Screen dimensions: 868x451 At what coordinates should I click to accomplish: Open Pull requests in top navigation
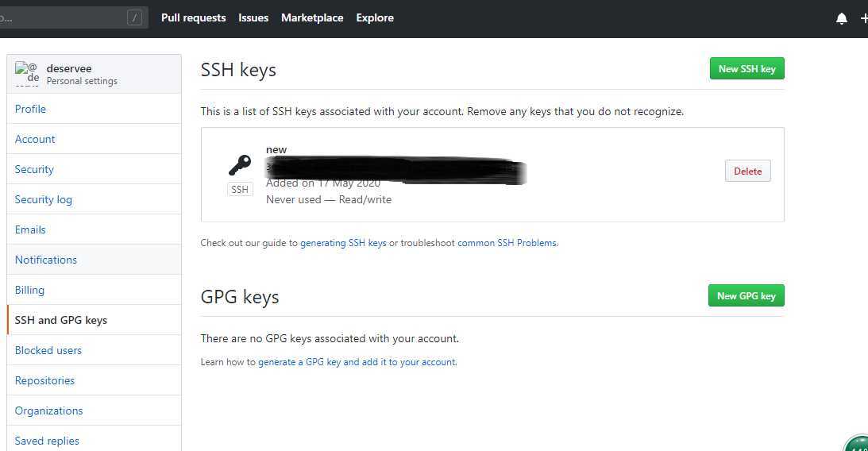193,17
